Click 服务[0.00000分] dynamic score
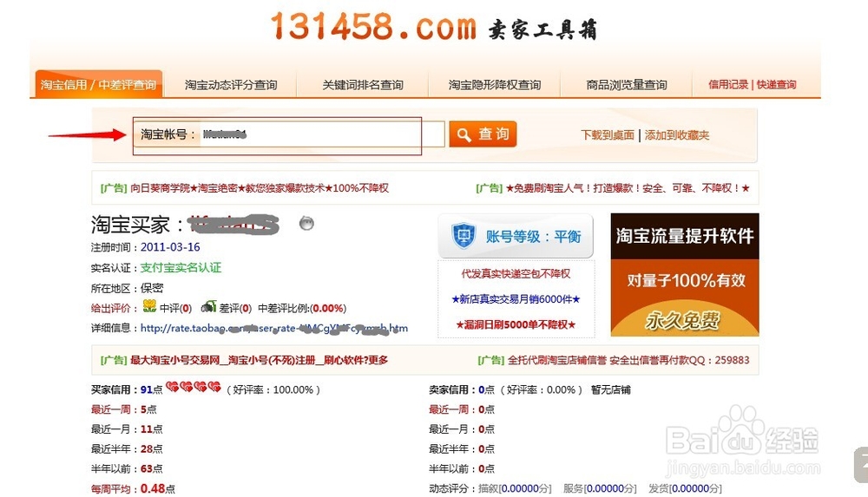This screenshot has width=868, height=497. pyautogui.click(x=600, y=488)
